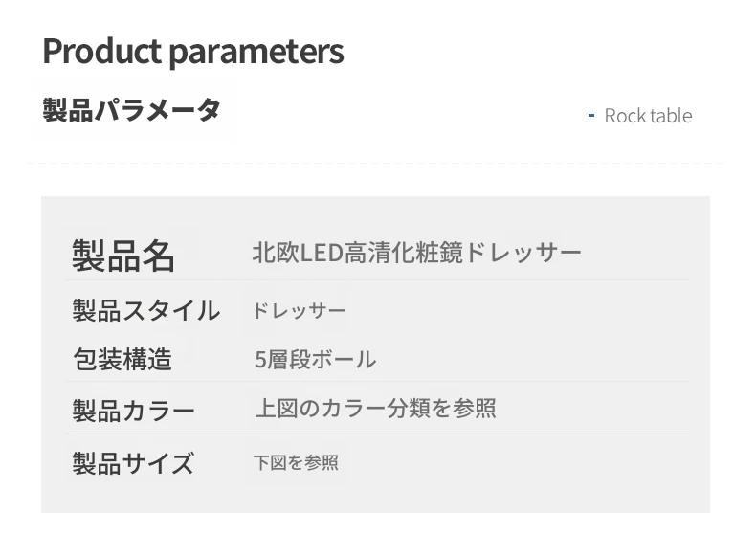
Task: Click the word parameters in the heading
Action: [256, 54]
